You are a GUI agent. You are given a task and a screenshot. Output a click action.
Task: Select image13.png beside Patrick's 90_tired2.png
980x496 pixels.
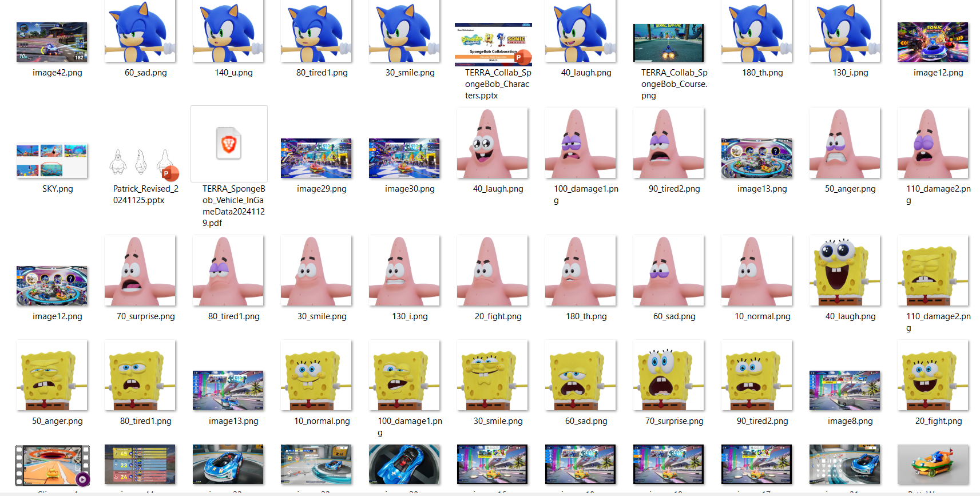click(x=757, y=158)
